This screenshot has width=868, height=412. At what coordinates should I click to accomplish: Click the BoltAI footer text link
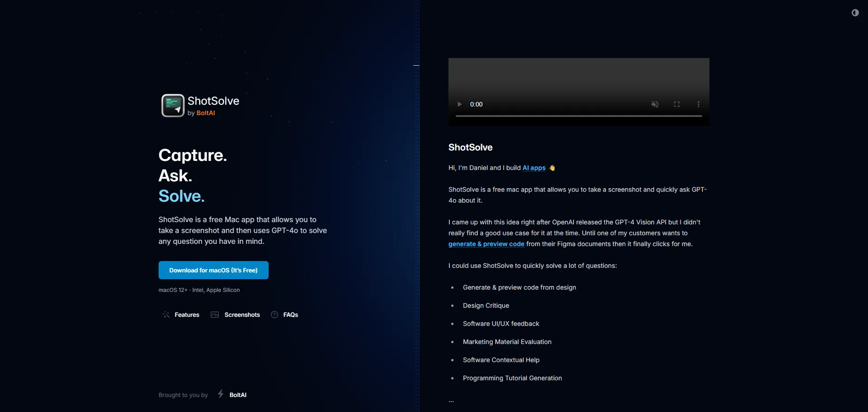tap(238, 395)
